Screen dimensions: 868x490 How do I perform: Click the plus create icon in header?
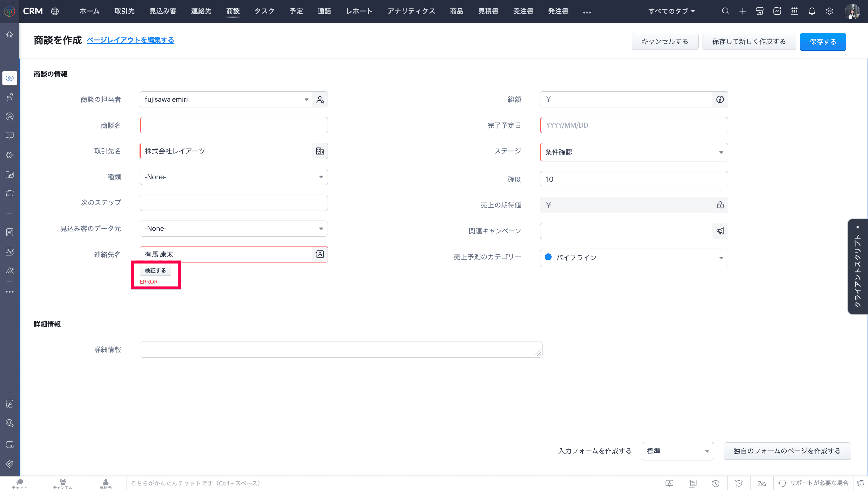tap(742, 11)
